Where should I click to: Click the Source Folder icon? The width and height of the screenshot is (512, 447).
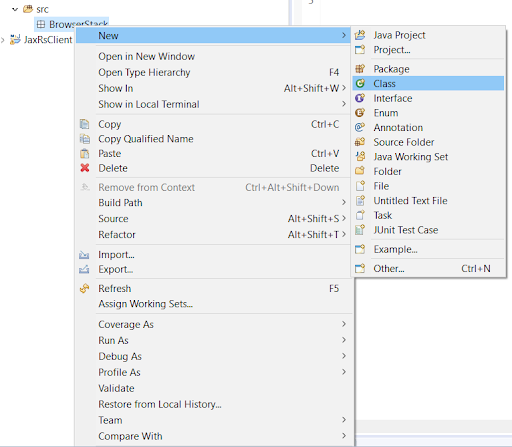click(x=360, y=142)
